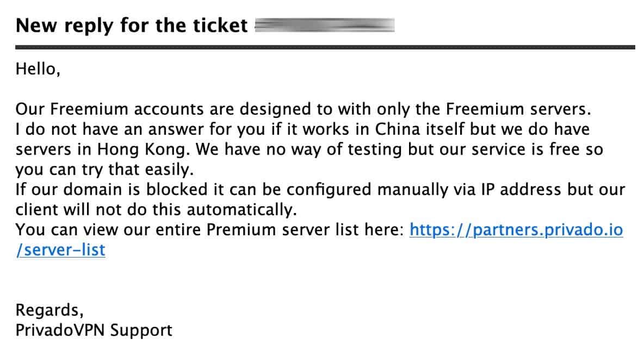Click 'You can view our entire Premium' text
The image size is (644, 351).
(147, 230)
